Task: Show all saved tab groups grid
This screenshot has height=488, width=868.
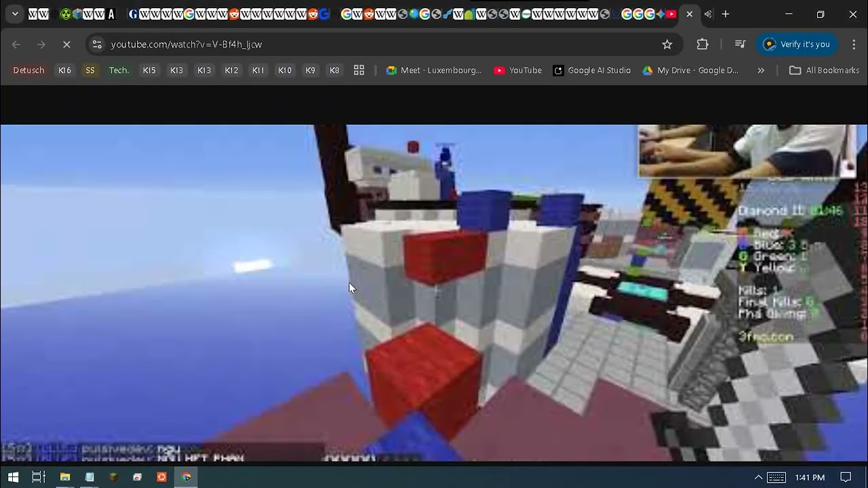Action: (359, 70)
